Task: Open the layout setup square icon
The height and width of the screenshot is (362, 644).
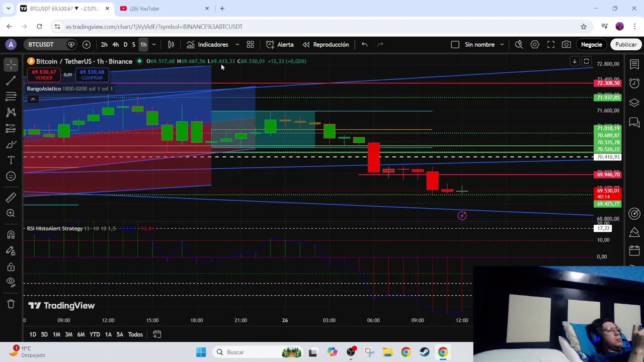Action: [455, 45]
